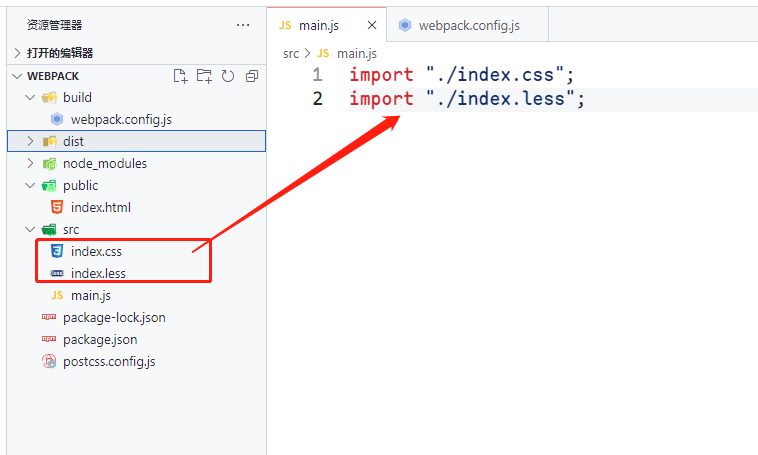
Task: Click the CSS3 icon beside index.css
Action: [57, 251]
